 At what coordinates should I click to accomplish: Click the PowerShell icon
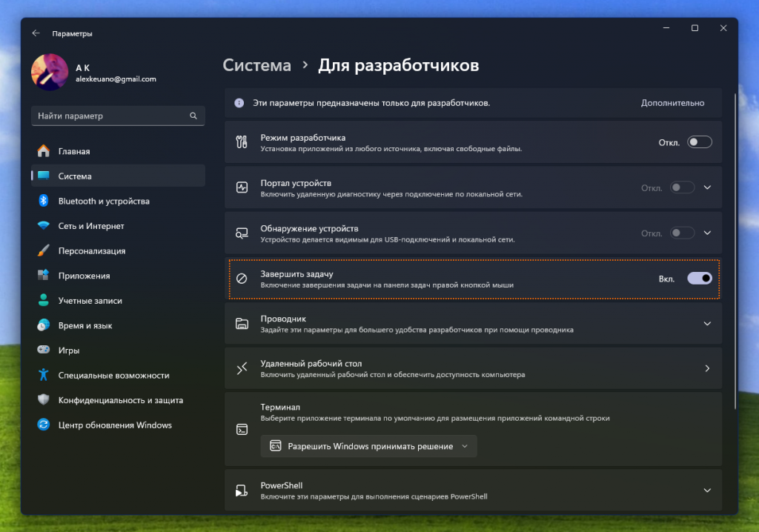[242, 491]
